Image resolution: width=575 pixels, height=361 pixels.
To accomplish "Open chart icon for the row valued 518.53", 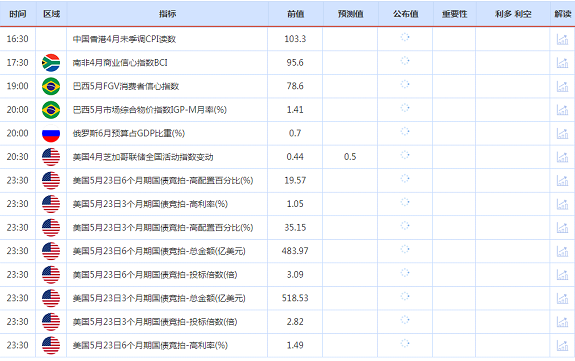I will point(562,298).
